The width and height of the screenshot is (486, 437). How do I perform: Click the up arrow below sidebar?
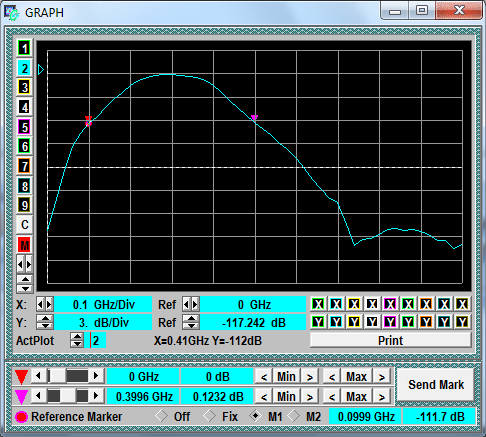(x=24, y=279)
